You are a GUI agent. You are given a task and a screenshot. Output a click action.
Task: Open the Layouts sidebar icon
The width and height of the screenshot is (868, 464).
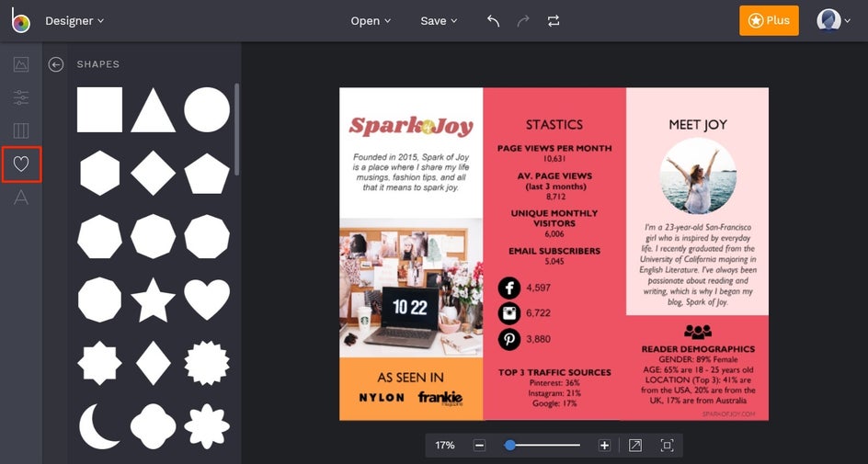point(21,130)
